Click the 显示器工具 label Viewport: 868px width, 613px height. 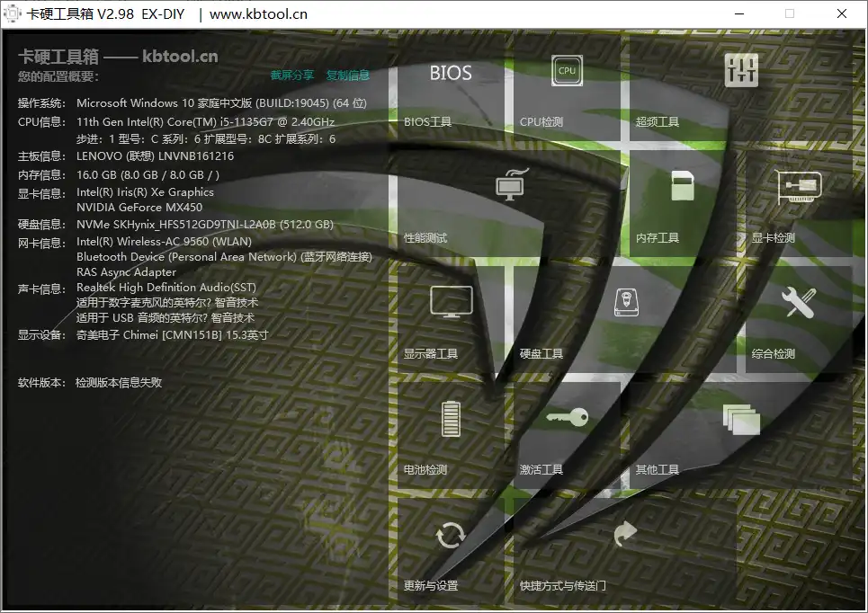(x=431, y=353)
